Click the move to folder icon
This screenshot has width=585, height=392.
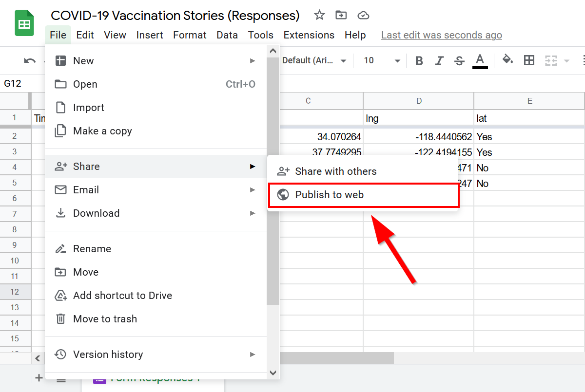pyautogui.click(x=341, y=15)
